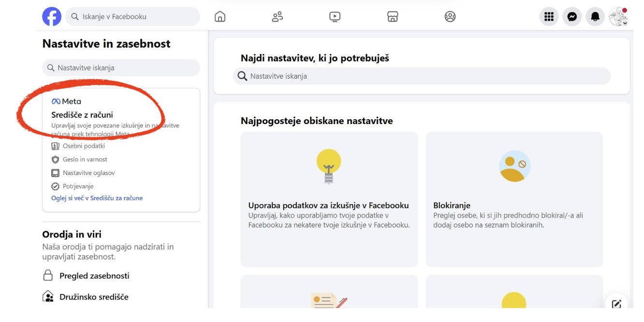This screenshot has width=644, height=322.
Task: Click the sidebar Nastavitve iskanja search field
Action: 121,68
